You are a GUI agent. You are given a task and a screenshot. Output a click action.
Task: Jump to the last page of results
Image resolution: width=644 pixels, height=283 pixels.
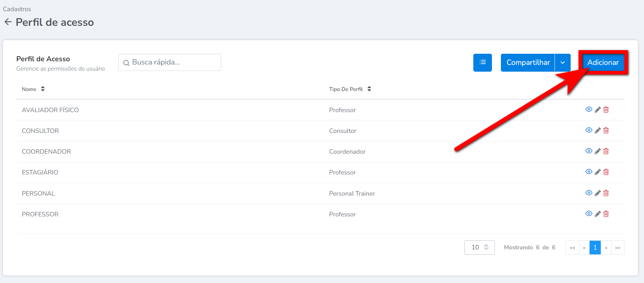[618, 248]
